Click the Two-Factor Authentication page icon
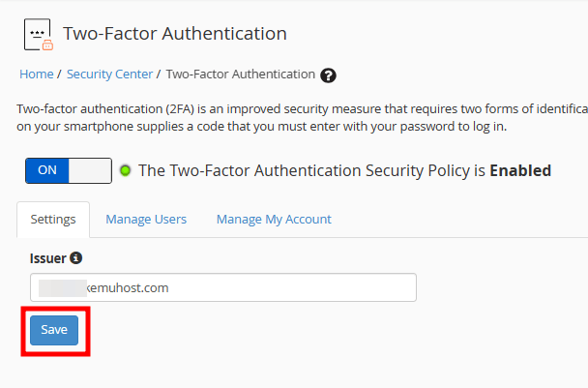 tap(39, 34)
